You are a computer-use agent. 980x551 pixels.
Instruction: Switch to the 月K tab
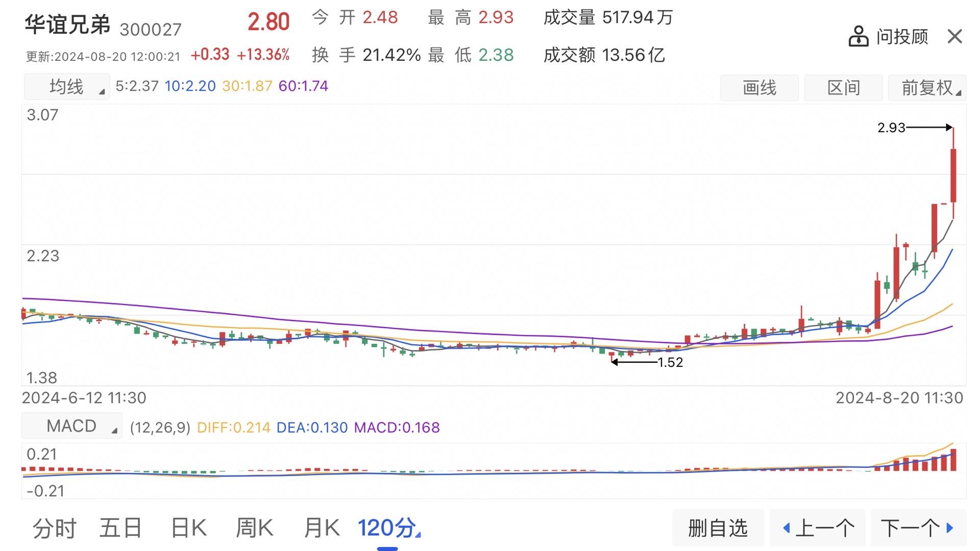[321, 528]
